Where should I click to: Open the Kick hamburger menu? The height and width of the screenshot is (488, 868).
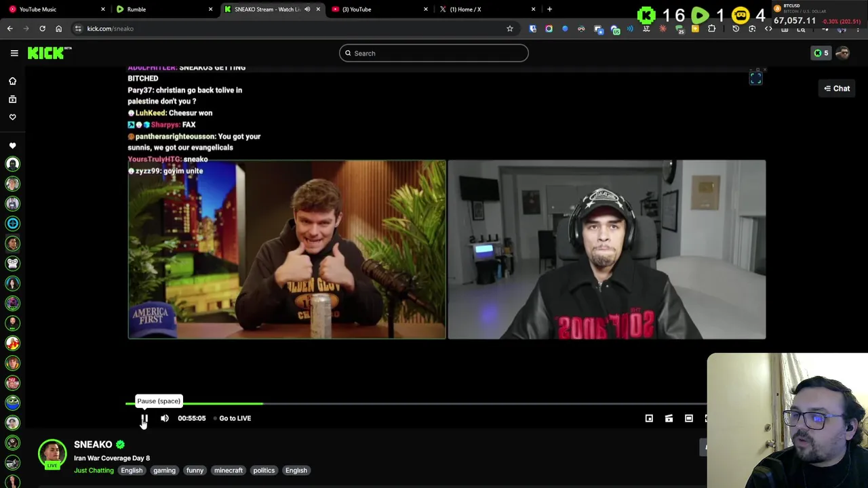coord(14,53)
